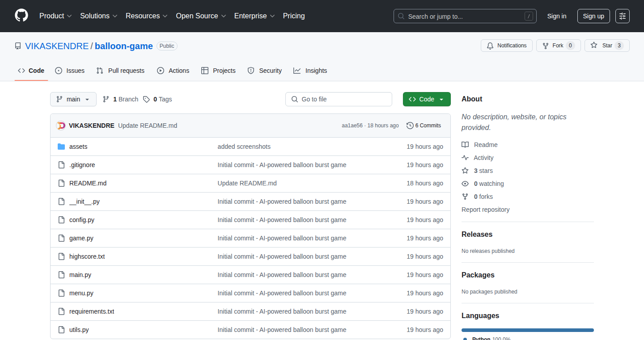
Task: Click the star icon beside 3 stars
Action: [465, 171]
